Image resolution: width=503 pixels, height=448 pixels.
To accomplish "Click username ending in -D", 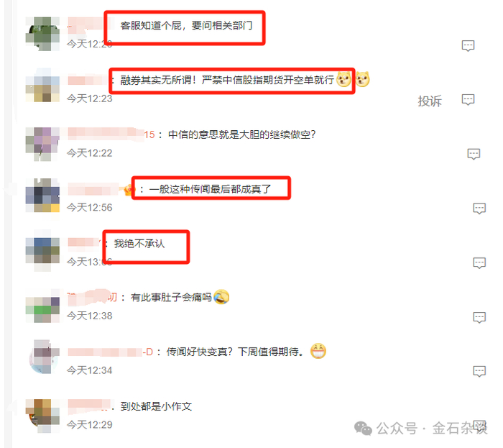I will click(x=111, y=352).
